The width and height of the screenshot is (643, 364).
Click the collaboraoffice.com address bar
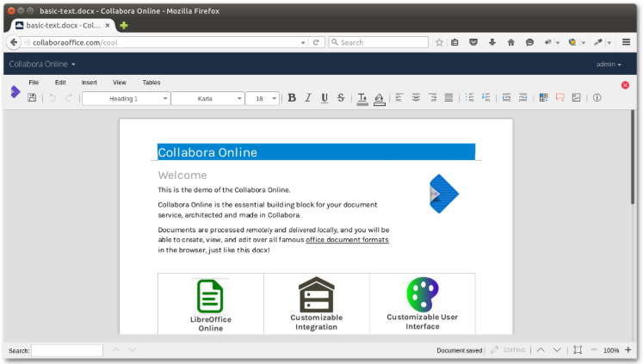(x=164, y=43)
